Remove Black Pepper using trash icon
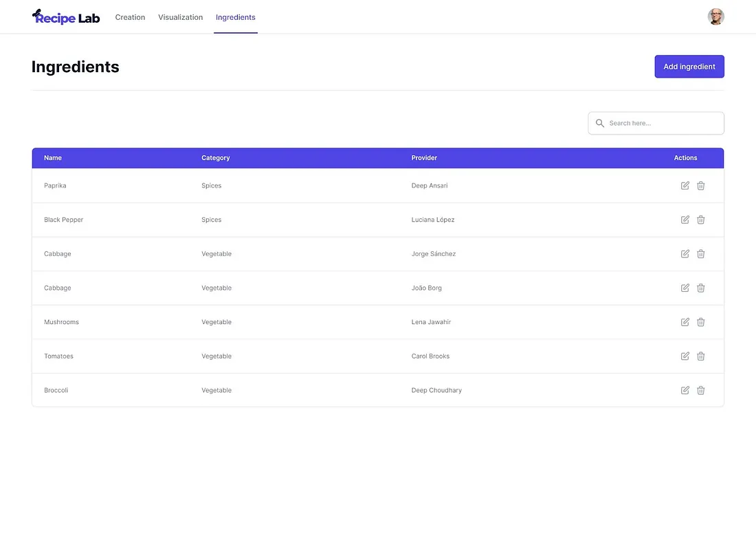The image size is (756, 537). point(700,220)
